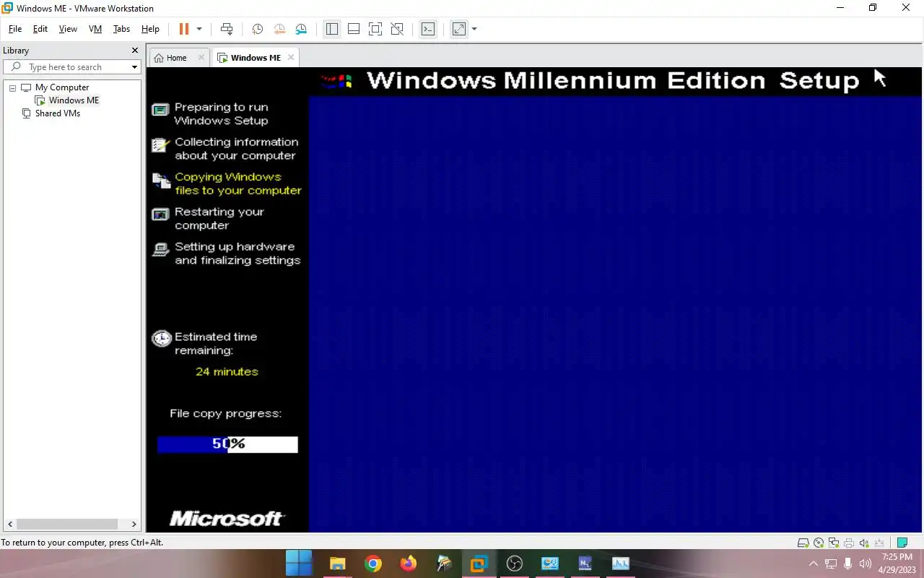The width and height of the screenshot is (924, 578).
Task: Switch to the Windows ME tab
Action: 256,58
